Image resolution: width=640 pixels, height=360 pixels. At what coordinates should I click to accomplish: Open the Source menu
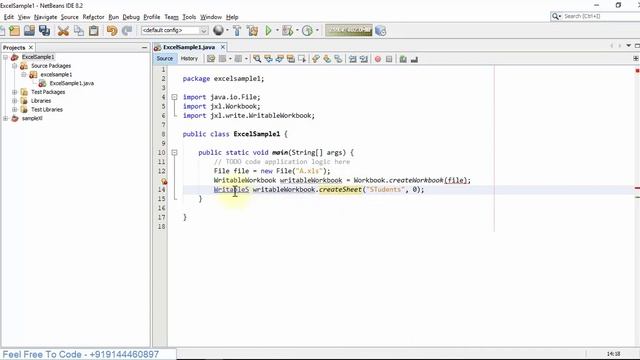(x=69, y=17)
